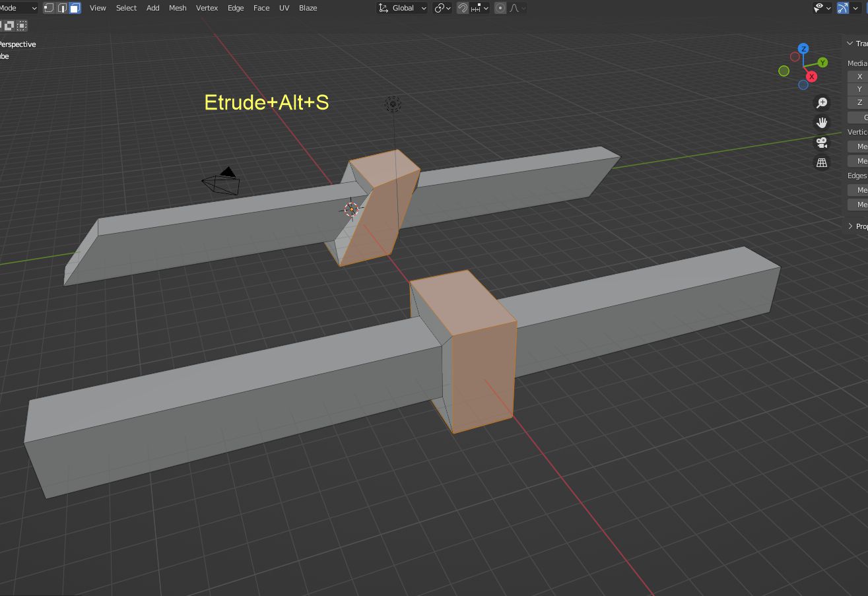Click the negative Y axis gizmo circle
The height and width of the screenshot is (596, 868).
784,71
